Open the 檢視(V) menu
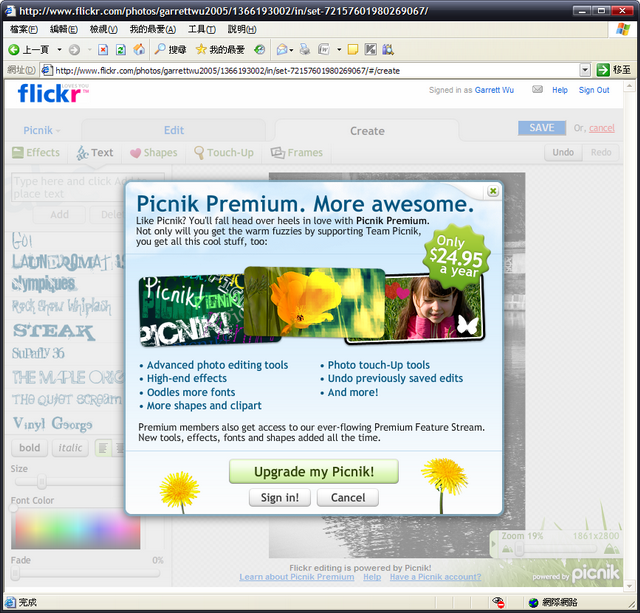The height and width of the screenshot is (613, 640). [103, 29]
